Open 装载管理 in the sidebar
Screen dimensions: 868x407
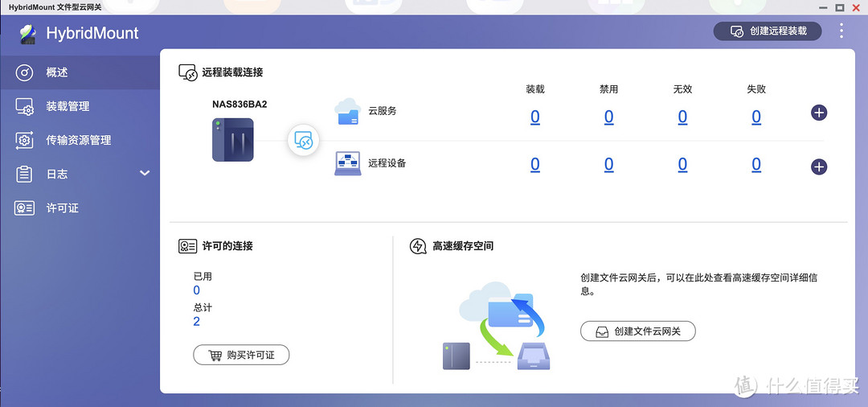67,106
